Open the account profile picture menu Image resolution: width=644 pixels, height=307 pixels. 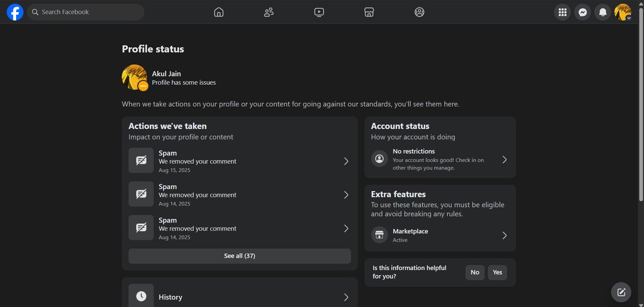(623, 12)
